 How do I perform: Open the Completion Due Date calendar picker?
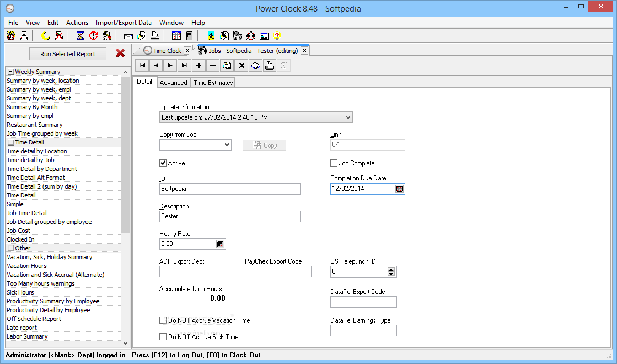tap(399, 189)
